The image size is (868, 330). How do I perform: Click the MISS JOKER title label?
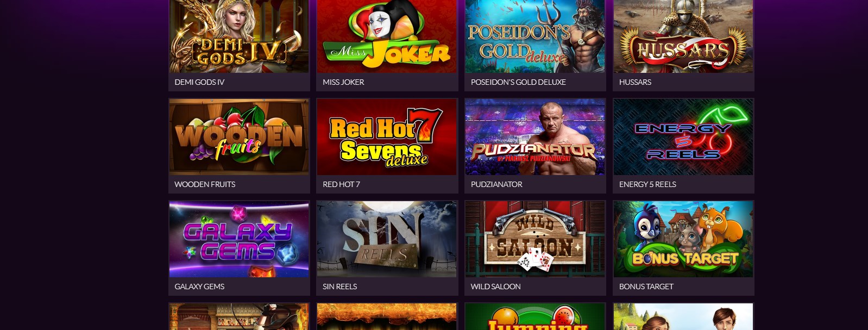(343, 82)
